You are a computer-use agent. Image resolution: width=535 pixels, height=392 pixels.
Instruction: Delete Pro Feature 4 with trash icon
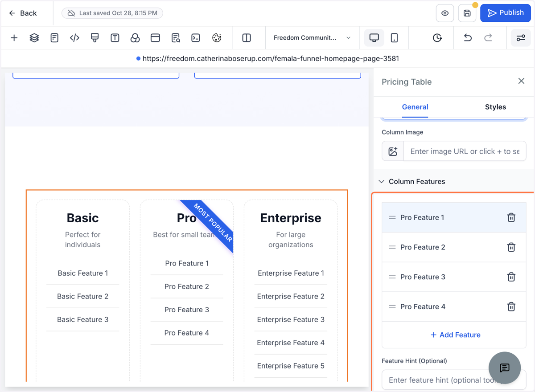point(511,306)
